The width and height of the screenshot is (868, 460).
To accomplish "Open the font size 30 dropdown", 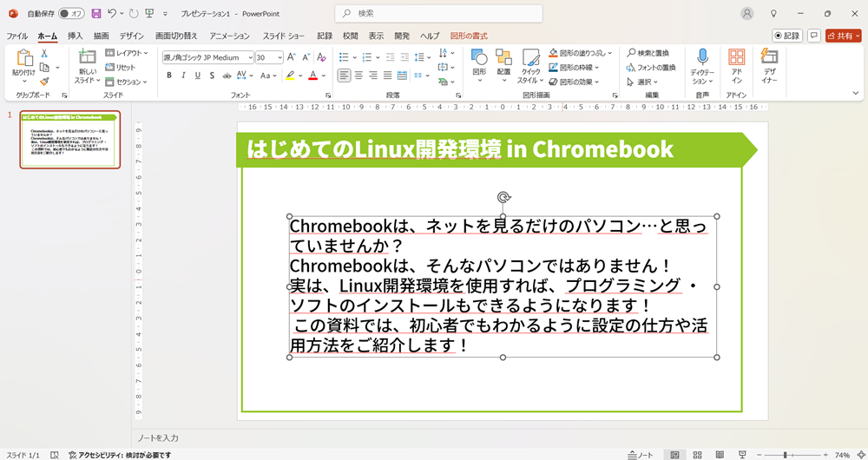I will (x=279, y=57).
